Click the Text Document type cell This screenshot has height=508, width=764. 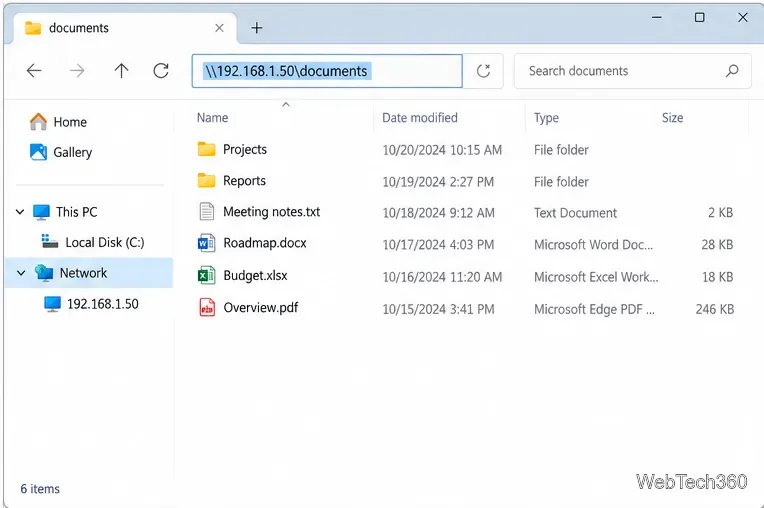coord(575,213)
